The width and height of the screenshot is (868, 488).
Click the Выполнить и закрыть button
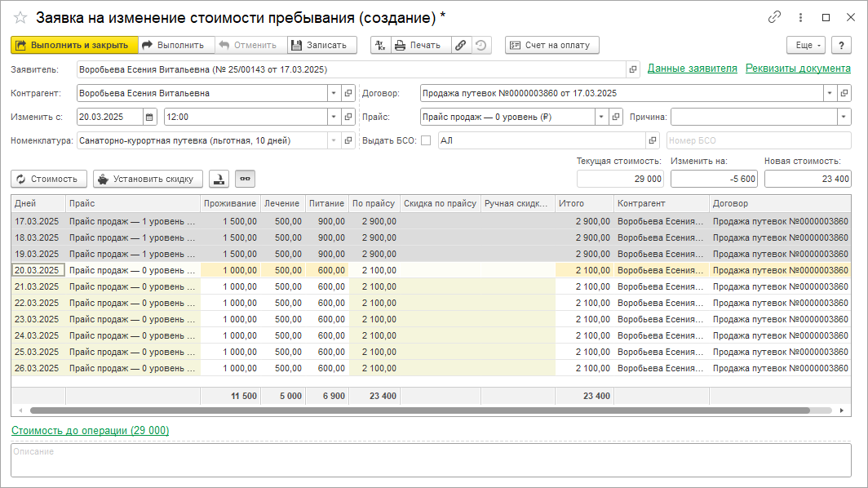click(74, 46)
